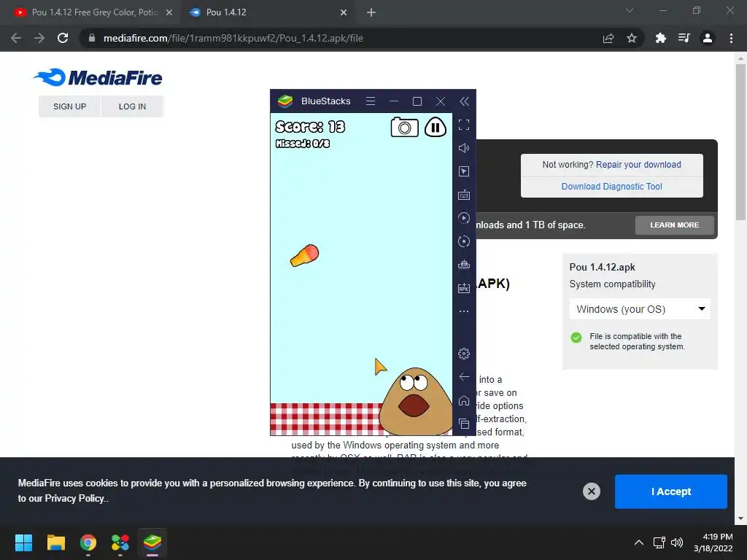Open the Download Diagnostic Tool link
747x560 pixels.
pyautogui.click(x=612, y=187)
